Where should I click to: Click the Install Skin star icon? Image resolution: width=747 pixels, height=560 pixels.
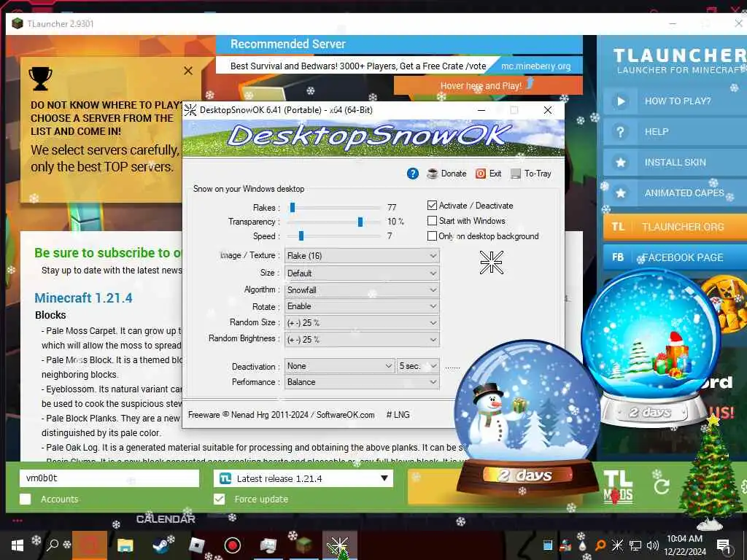point(620,163)
